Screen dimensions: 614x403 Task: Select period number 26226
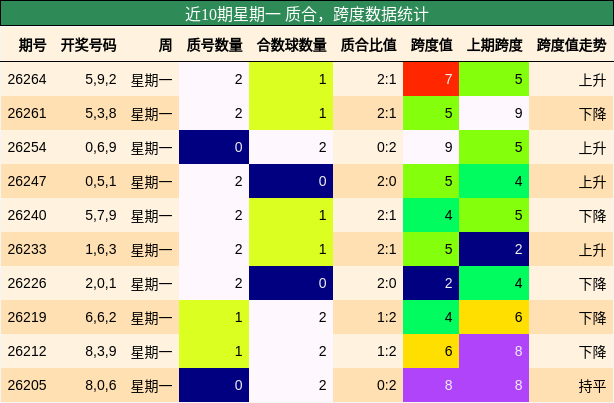pyautogui.click(x=27, y=283)
